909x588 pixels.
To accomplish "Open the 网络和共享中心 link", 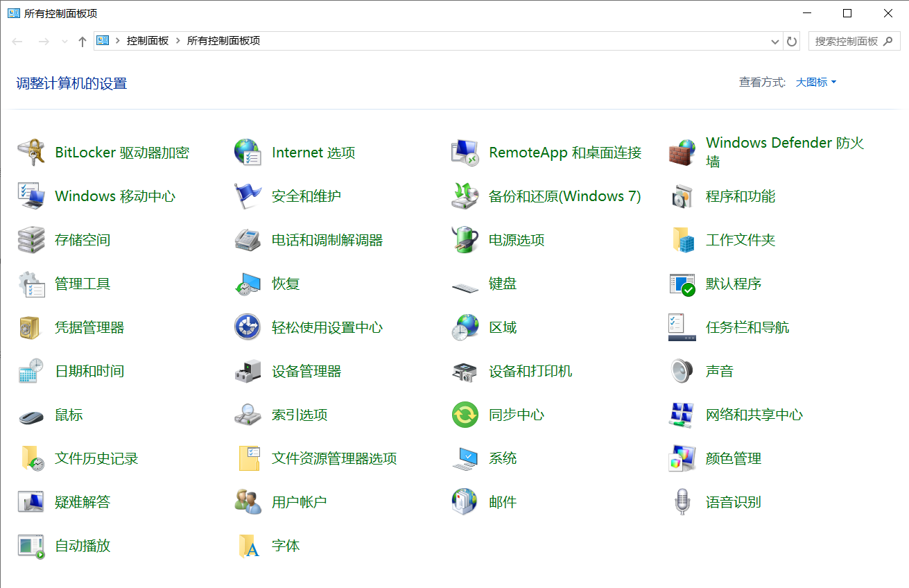I will click(754, 415).
